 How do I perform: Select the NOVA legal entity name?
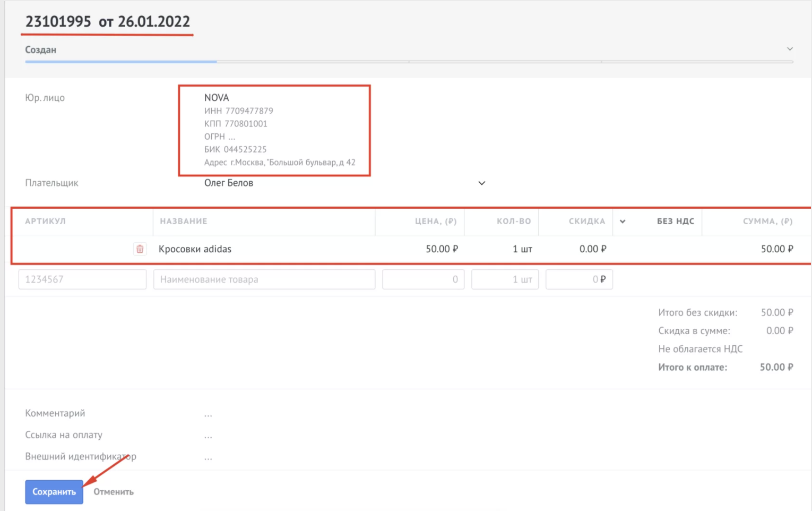click(217, 98)
